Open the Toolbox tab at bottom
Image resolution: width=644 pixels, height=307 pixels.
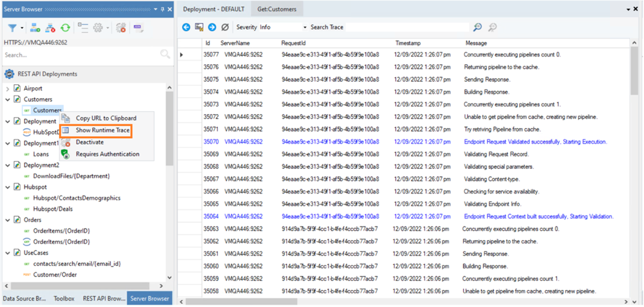[x=64, y=299]
